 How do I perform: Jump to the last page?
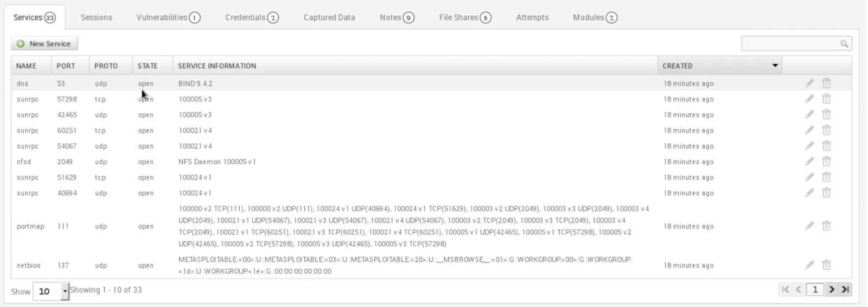tap(845, 290)
